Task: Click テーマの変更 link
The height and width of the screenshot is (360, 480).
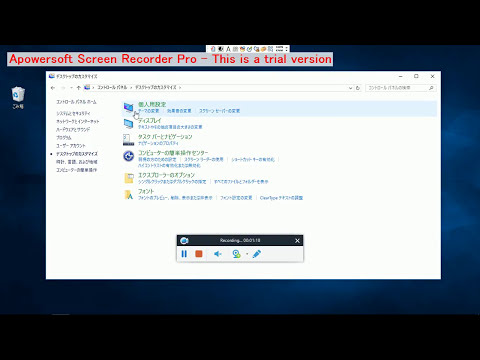Action: [149, 111]
